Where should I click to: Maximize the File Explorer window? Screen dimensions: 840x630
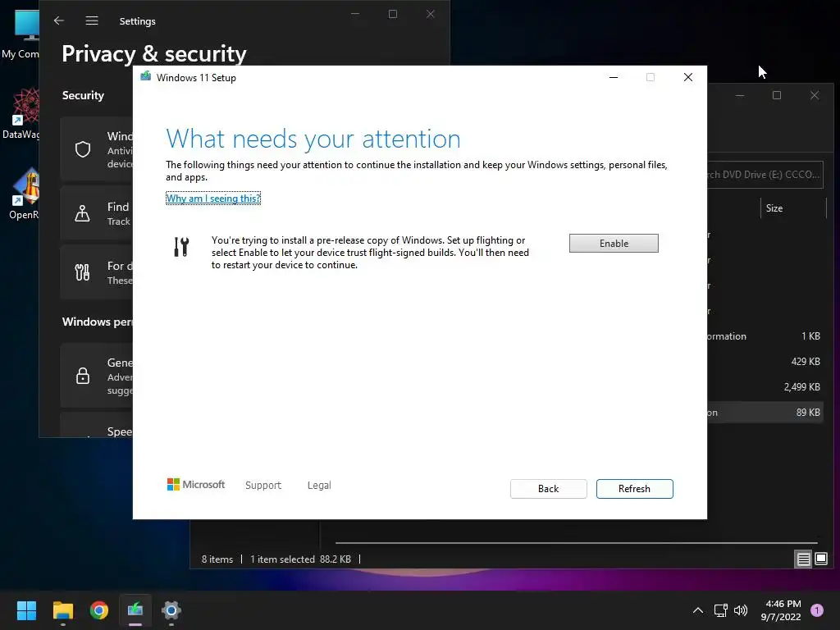pos(777,95)
